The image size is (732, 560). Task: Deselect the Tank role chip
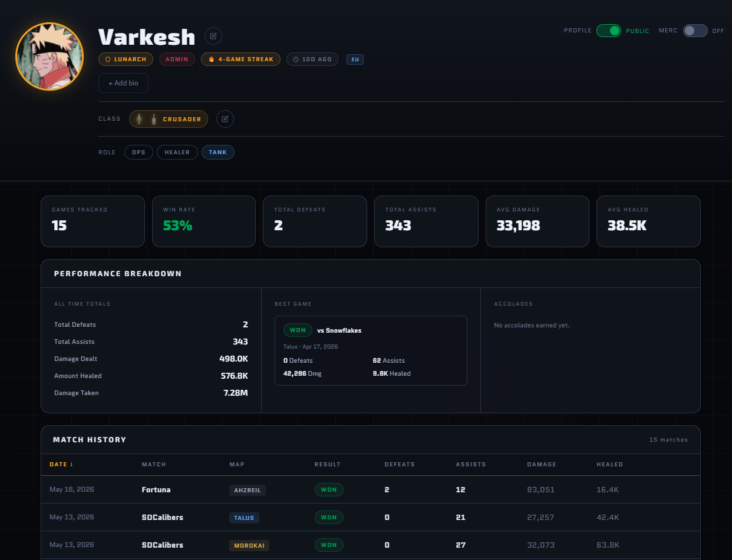[218, 152]
